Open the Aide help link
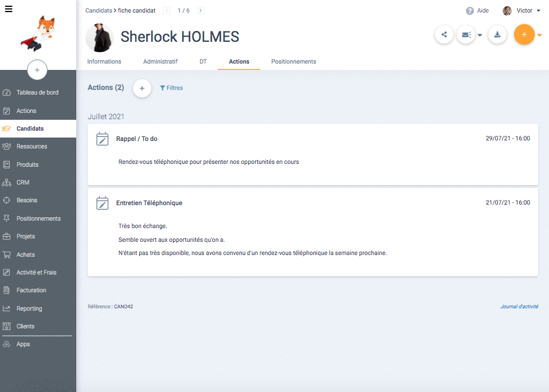 pyautogui.click(x=483, y=10)
